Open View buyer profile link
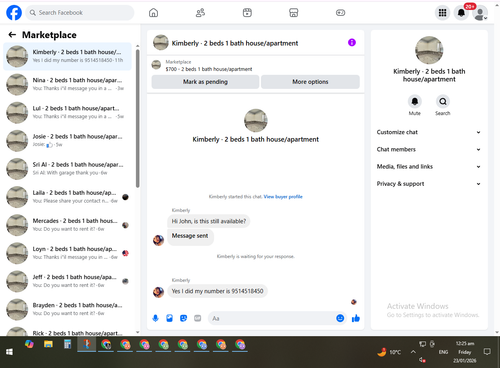This screenshot has height=368, width=500. tap(283, 197)
